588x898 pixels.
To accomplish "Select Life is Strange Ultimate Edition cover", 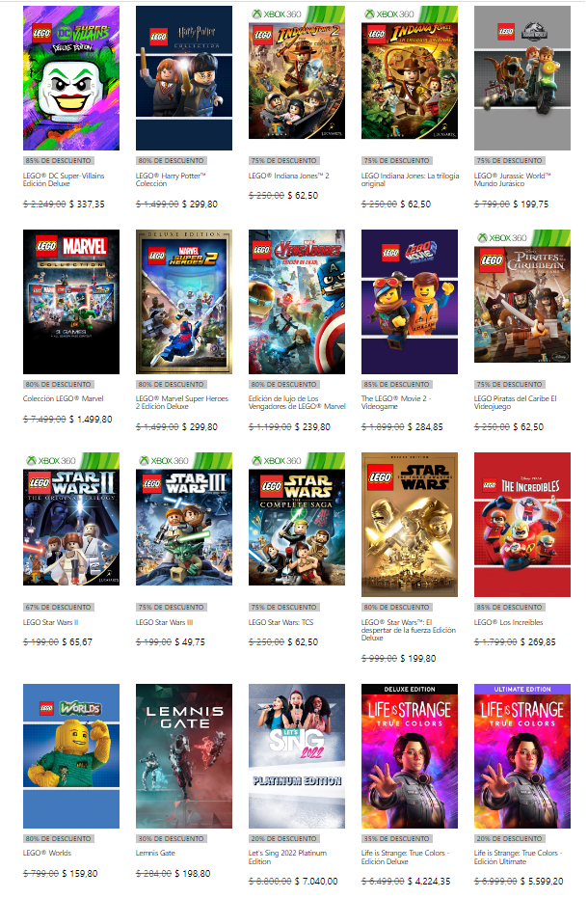I will click(522, 756).
